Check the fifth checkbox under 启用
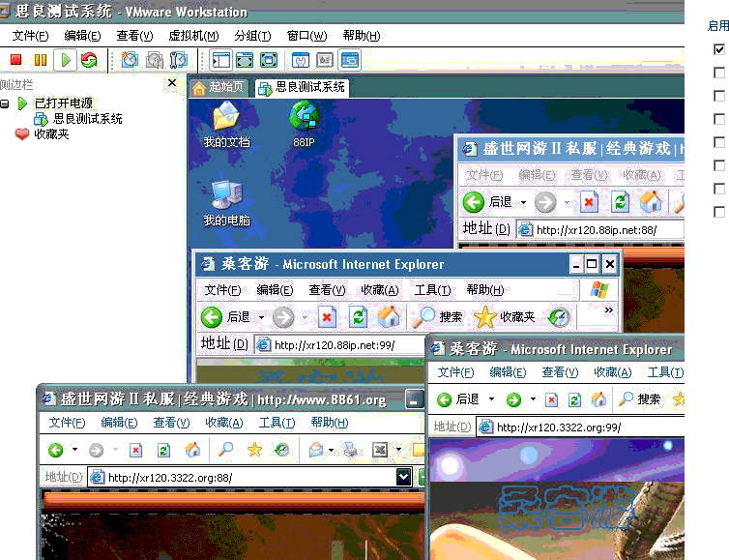Screen dimensions: 729x560 [719, 142]
